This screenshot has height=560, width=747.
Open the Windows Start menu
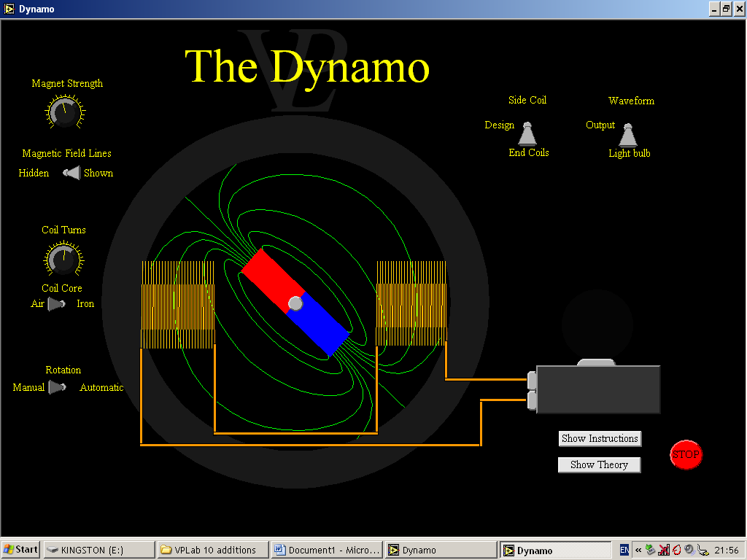point(21,550)
